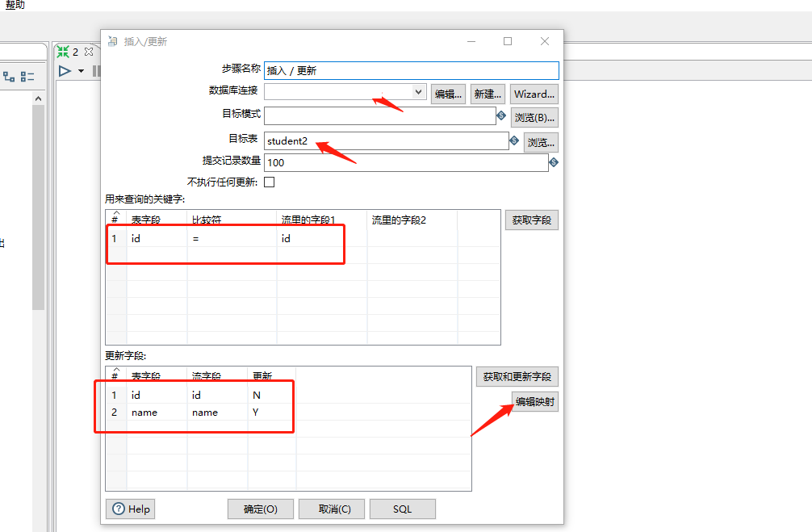Toggle the 不执行任何更新 checkbox

tap(270, 182)
